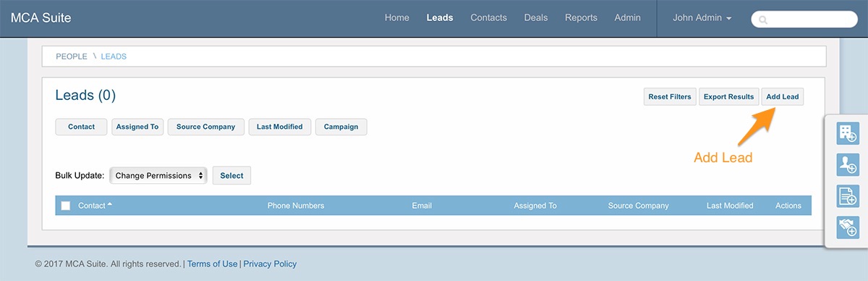Open the Terms of Use link
This screenshot has width=868, height=281.
click(x=212, y=264)
